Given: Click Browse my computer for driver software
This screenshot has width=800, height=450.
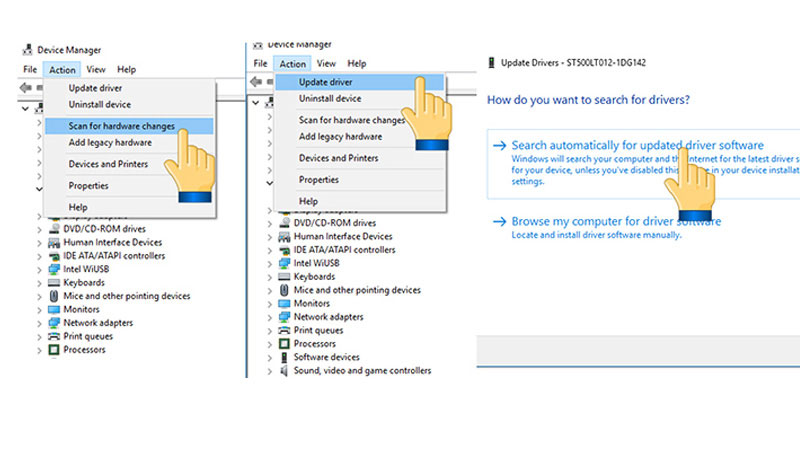Looking at the screenshot, I should 616,221.
